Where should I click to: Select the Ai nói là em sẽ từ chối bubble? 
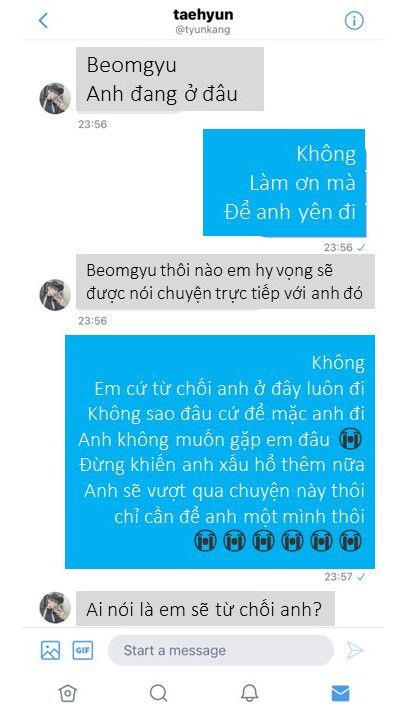205,609
